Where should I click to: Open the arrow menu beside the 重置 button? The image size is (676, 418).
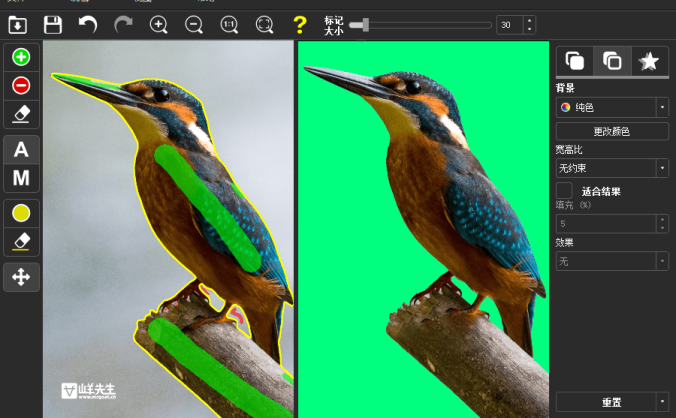coord(662,402)
